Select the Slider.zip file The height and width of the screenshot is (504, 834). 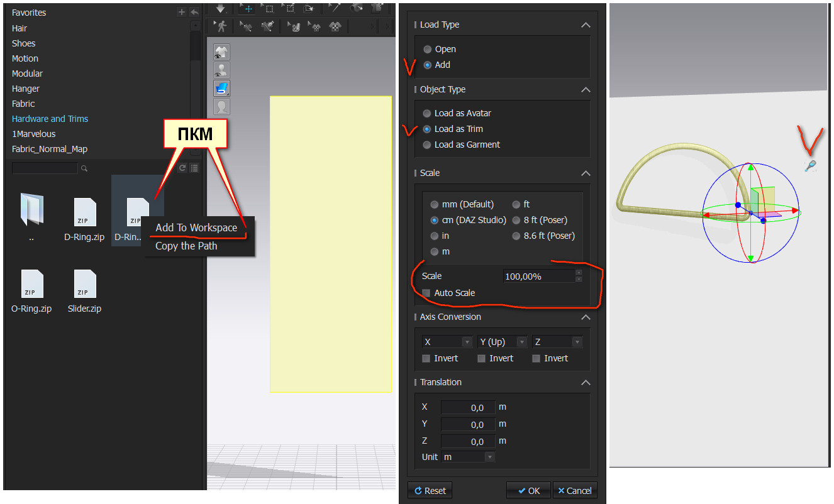(x=84, y=291)
